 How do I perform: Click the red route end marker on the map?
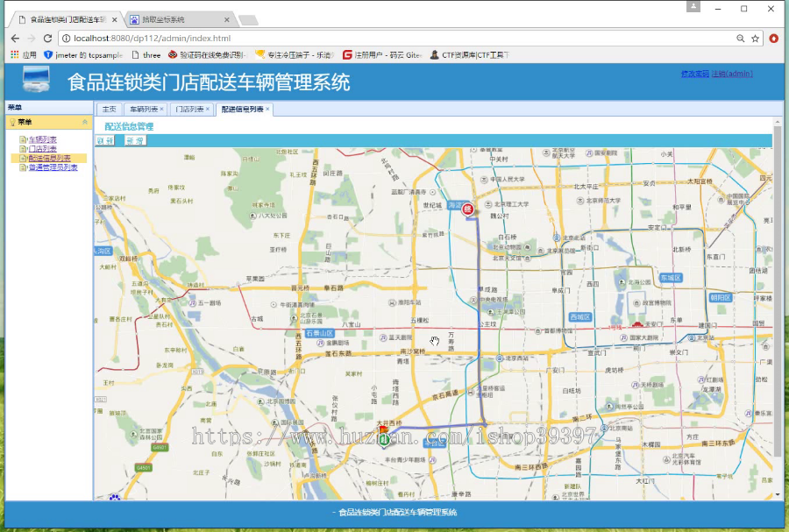[x=467, y=209]
